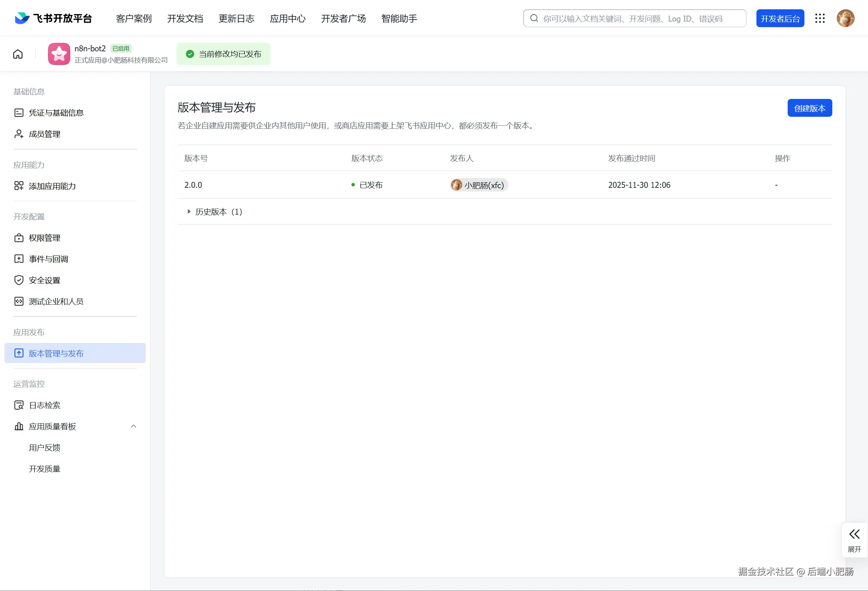
Task: Open 开发文档 in top navigation
Action: pos(185,18)
